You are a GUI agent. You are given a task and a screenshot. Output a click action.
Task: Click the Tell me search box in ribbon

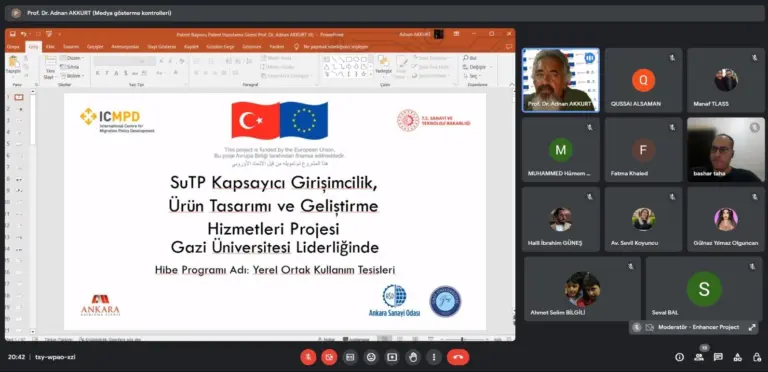pos(332,47)
